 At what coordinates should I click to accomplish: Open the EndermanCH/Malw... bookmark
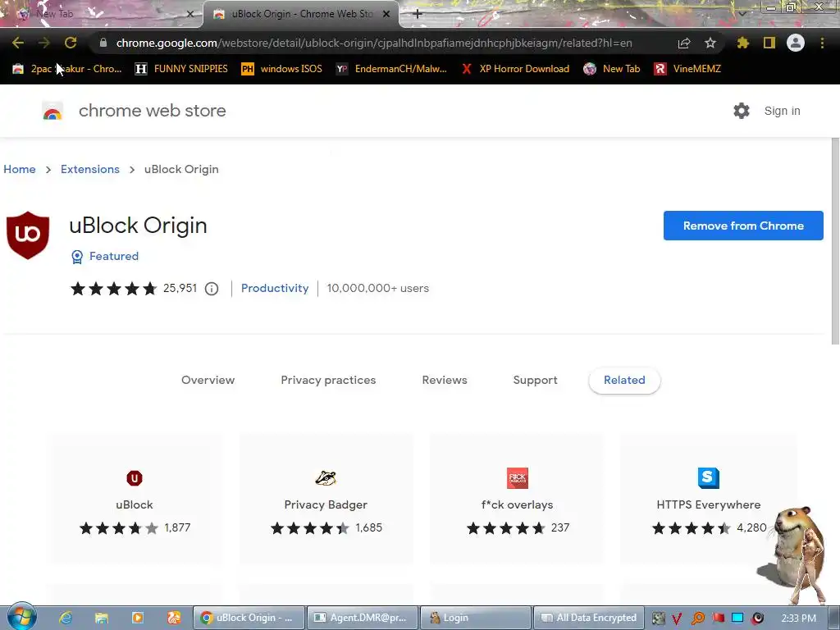pyautogui.click(x=391, y=69)
